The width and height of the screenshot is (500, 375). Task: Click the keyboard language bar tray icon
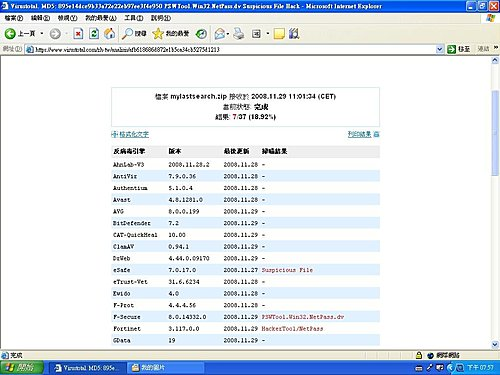coord(420,368)
